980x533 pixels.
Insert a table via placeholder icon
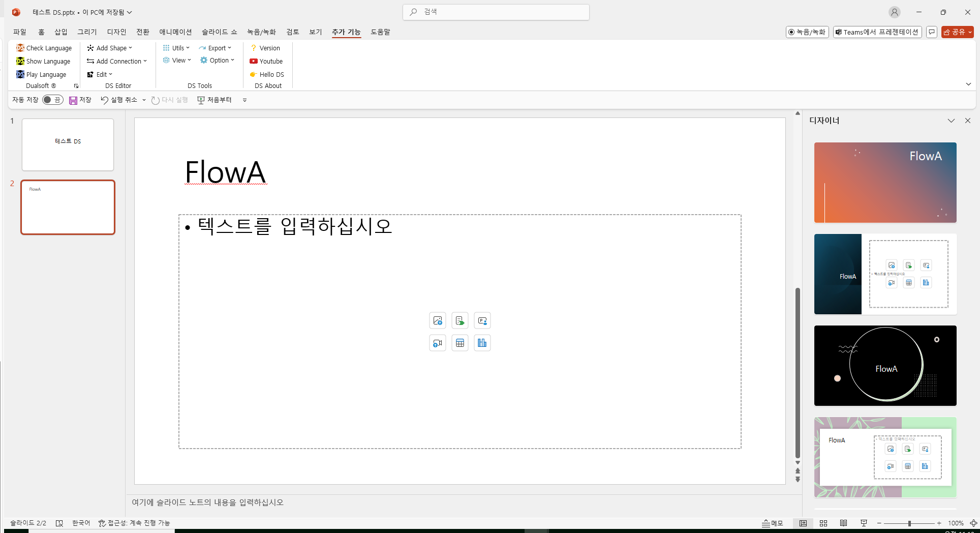pyautogui.click(x=460, y=343)
